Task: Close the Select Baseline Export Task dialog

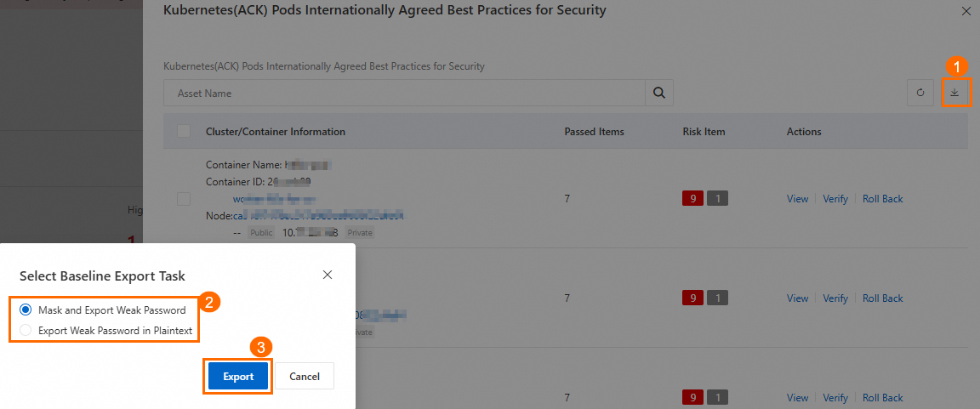Action: point(328,275)
